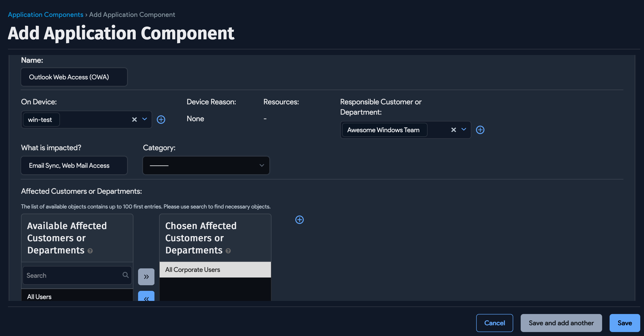644x336 pixels.
Task: Open help tooltip for Available Affected Customers
Action: pos(90,251)
